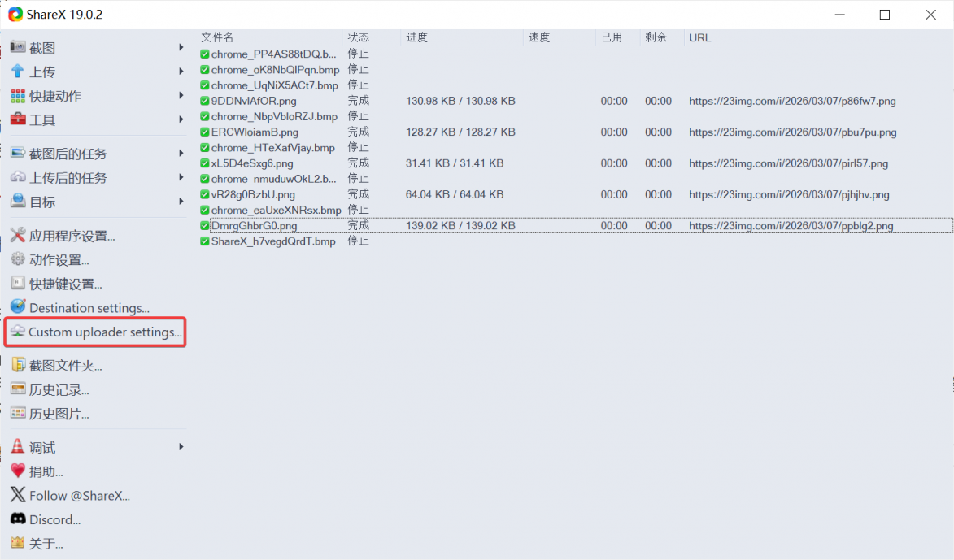Click the Discord logo icon
Screen dimensions: 954x560
click(x=17, y=519)
